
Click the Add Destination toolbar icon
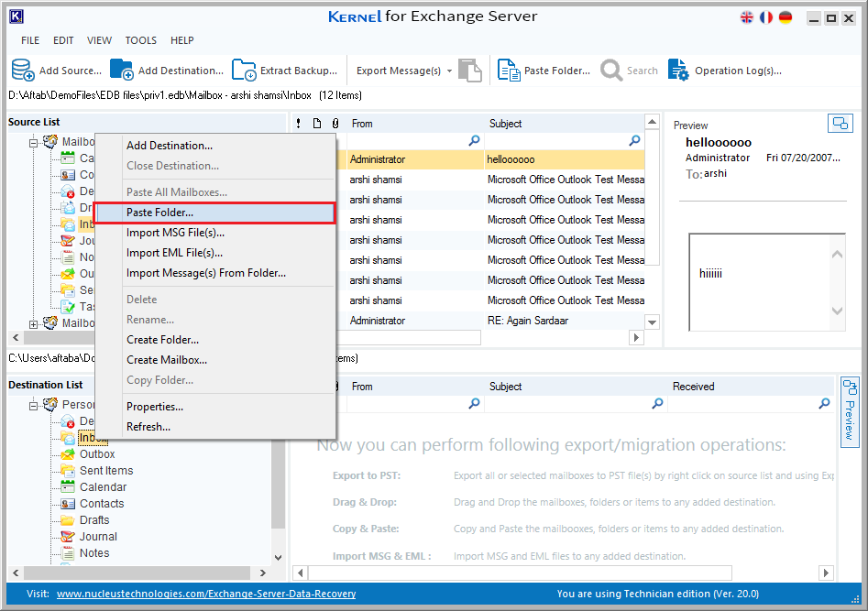tap(121, 71)
